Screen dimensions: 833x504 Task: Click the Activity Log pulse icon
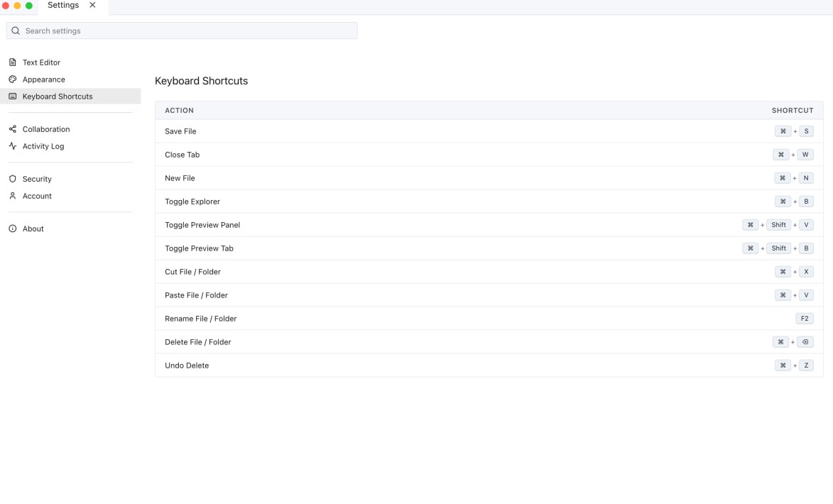pyautogui.click(x=13, y=146)
